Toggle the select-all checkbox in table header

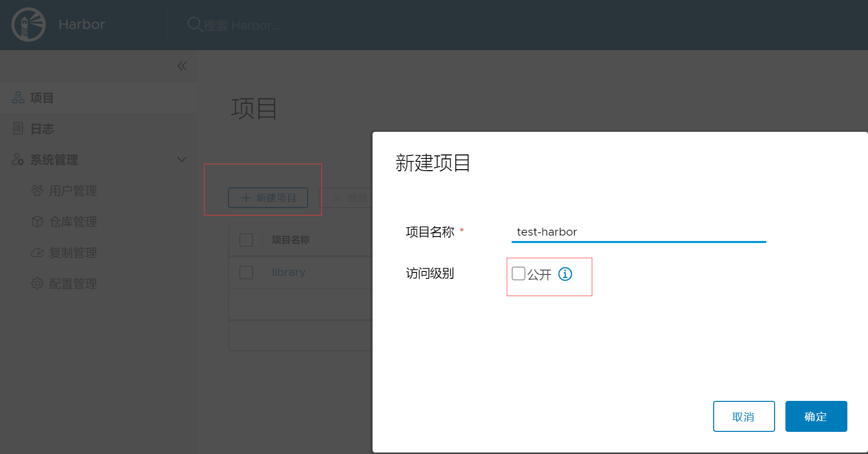246,240
